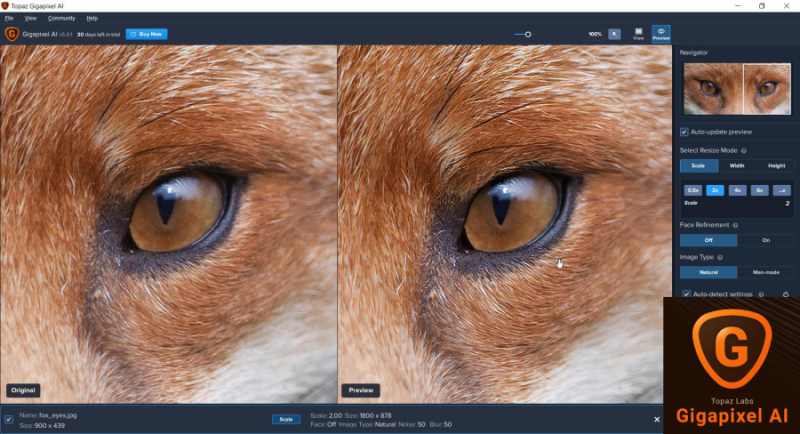Choose the 4x scale option
Screen dimensions: 800x434
coord(737,190)
